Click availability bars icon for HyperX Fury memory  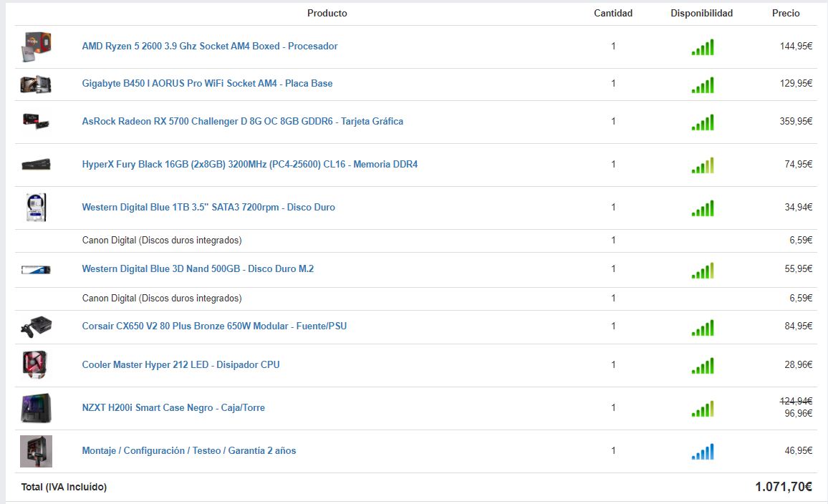(x=703, y=166)
